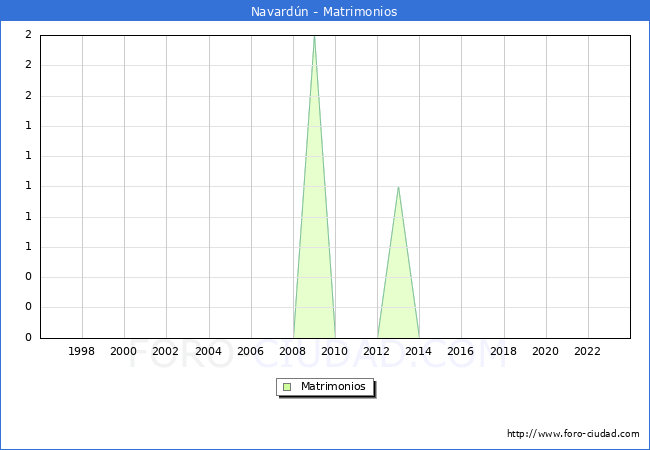Select the 2012 x-axis label
Screen dimensions: 650x450
377,351
